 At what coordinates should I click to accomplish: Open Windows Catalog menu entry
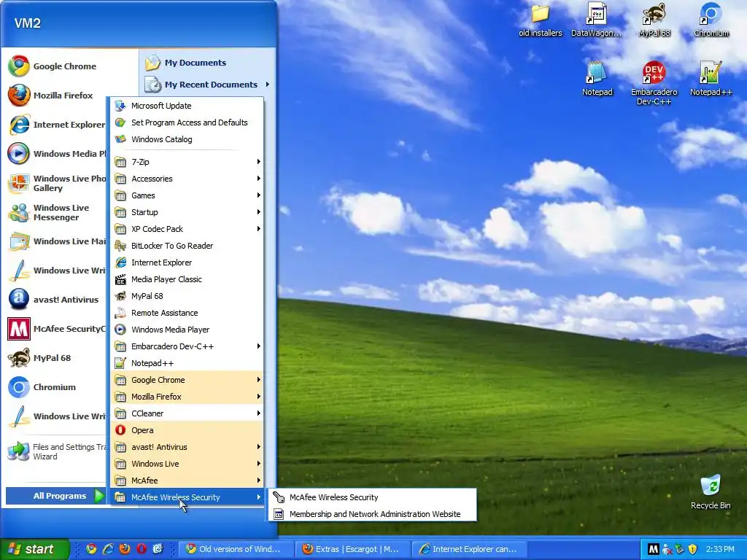pos(187,139)
